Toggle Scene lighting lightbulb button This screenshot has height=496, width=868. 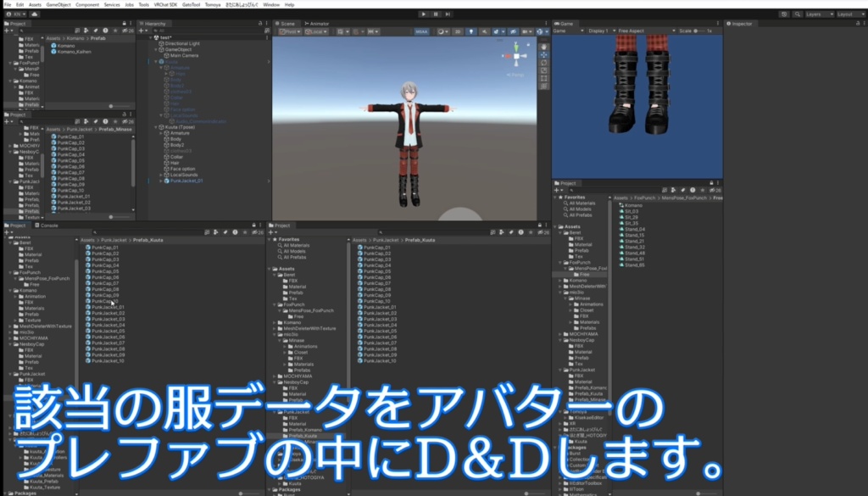471,31
